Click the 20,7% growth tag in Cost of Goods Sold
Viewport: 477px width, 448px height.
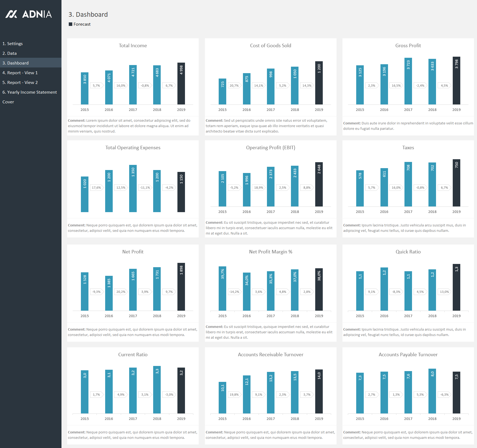coord(234,86)
